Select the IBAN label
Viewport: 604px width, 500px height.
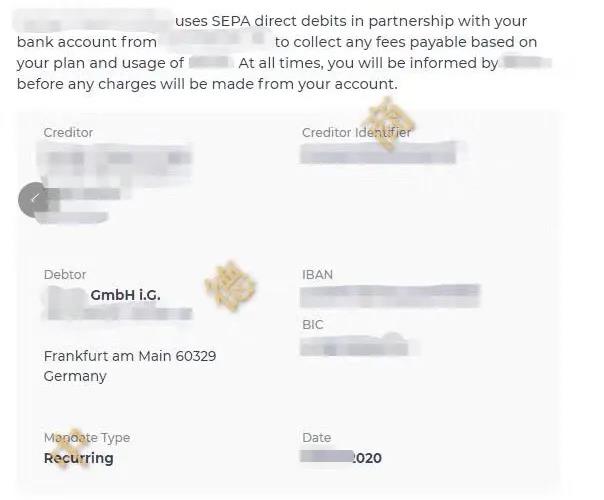pos(317,275)
